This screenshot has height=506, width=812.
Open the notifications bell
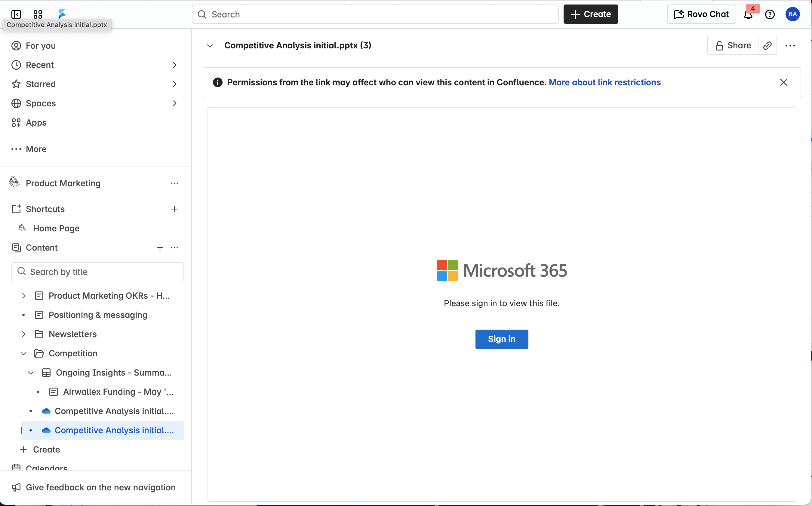point(748,14)
